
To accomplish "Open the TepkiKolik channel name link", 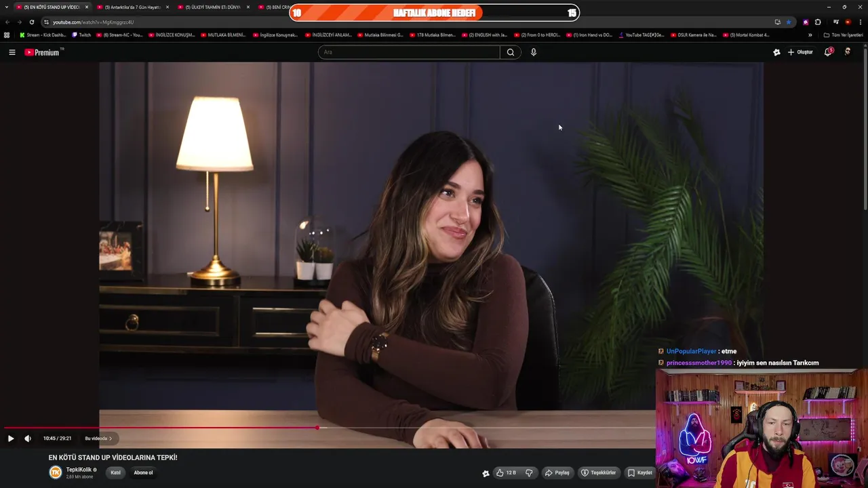I will click(x=79, y=470).
